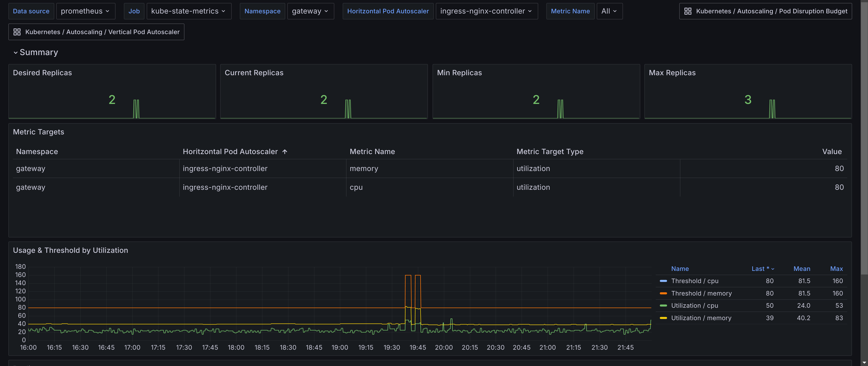Open the kube-state-metrics Job dropdown
This screenshot has width=868, height=366.
(x=188, y=11)
